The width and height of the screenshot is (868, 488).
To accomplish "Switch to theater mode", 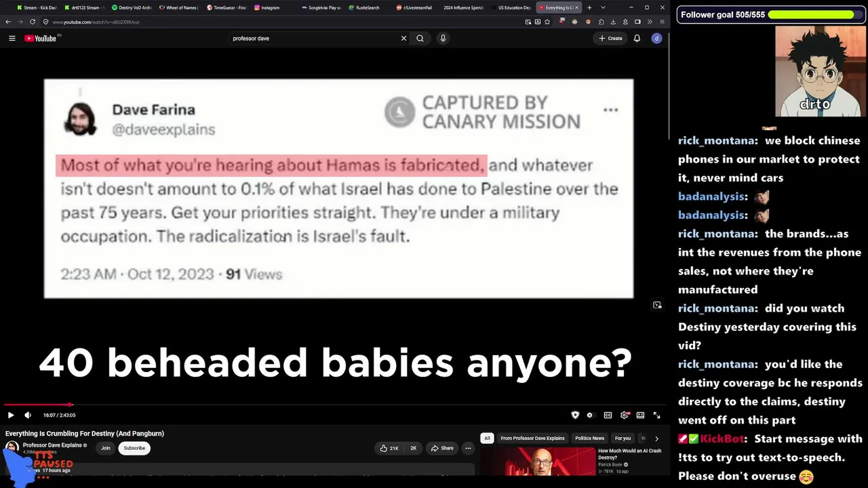I will click(x=640, y=415).
